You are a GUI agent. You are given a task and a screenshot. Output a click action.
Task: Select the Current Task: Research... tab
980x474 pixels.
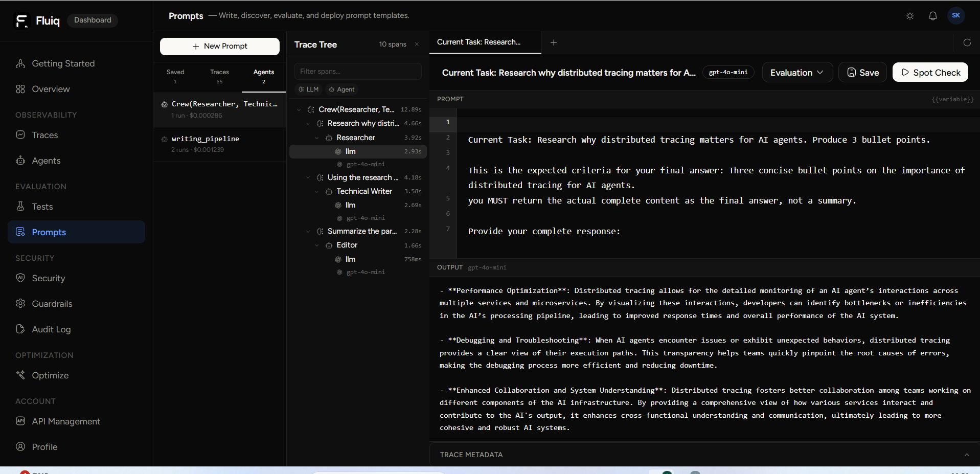485,42
